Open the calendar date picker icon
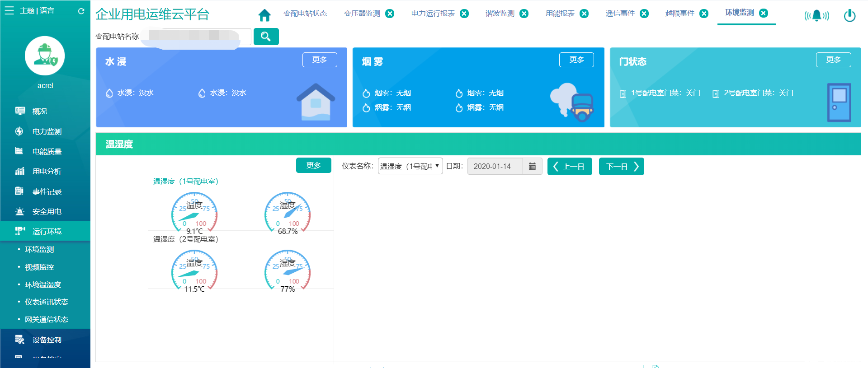The height and width of the screenshot is (368, 868). (x=532, y=166)
